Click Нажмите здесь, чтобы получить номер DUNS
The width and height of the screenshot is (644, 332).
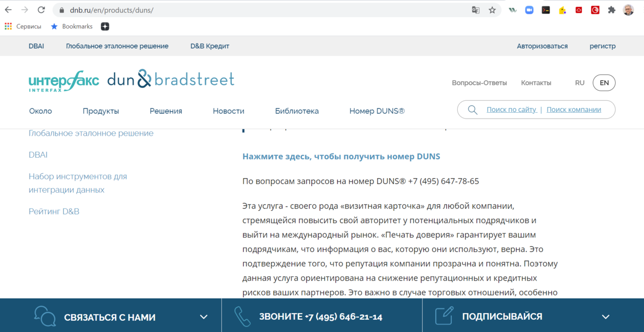[341, 157]
